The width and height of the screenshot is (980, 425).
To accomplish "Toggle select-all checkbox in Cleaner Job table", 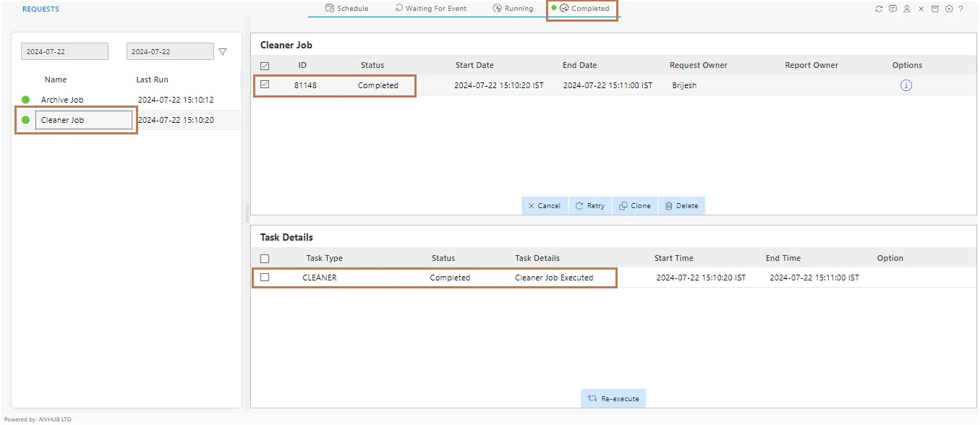I will [265, 66].
